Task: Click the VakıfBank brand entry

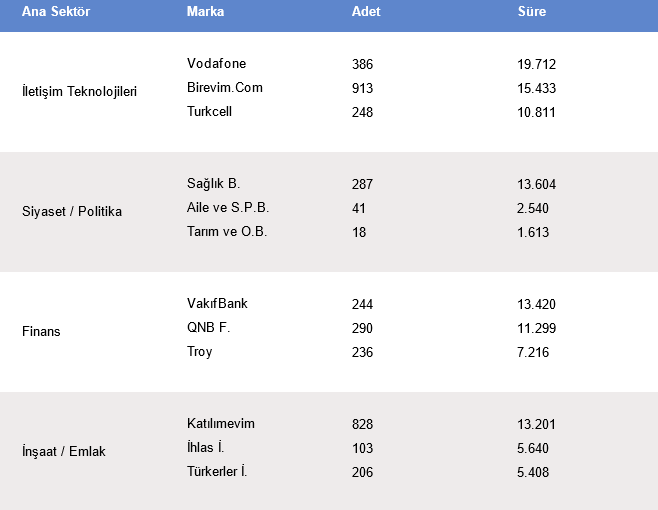Action: click(x=217, y=304)
